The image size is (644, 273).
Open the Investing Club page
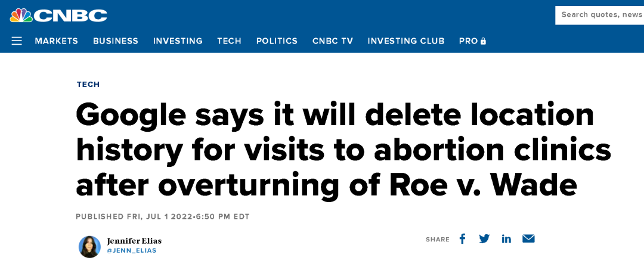pyautogui.click(x=406, y=41)
